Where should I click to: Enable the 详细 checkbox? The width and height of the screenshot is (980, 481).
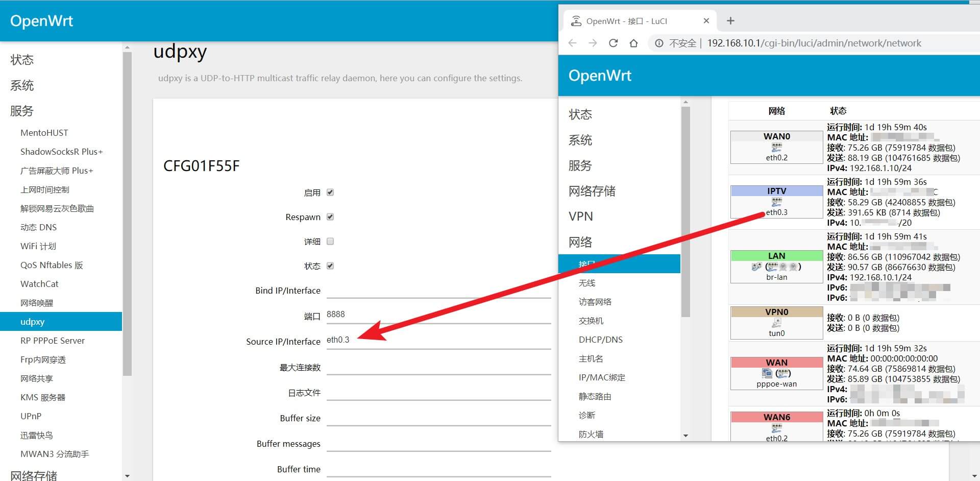tap(330, 242)
